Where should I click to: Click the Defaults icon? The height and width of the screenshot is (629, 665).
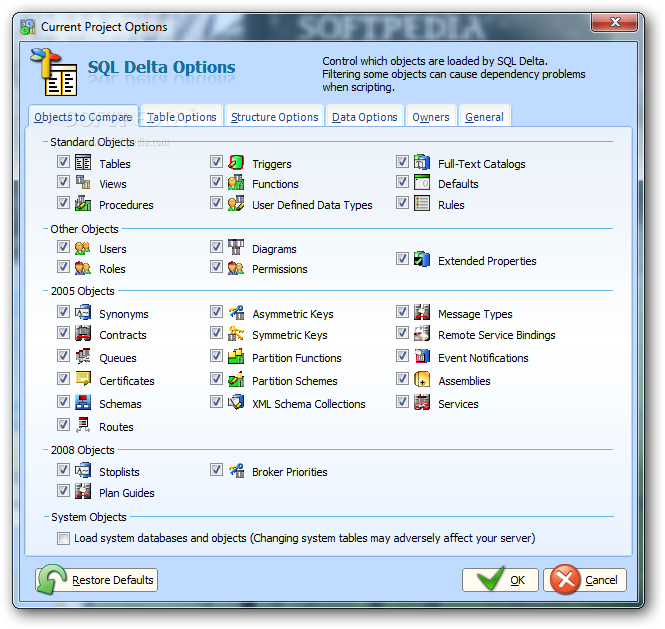pos(422,183)
